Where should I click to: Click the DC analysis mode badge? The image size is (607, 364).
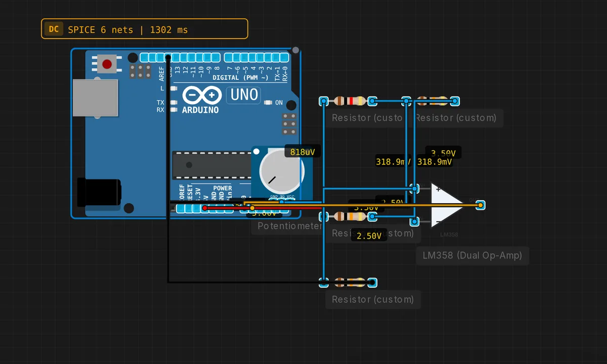54,29
